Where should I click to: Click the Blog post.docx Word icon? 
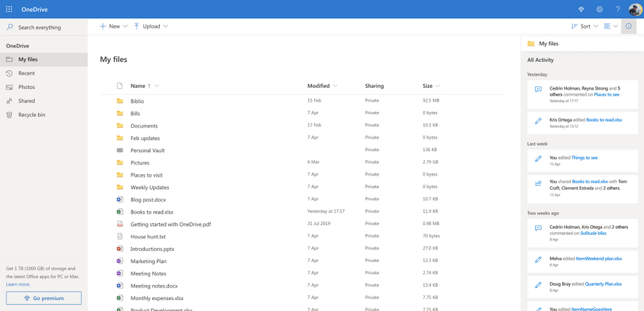click(x=120, y=199)
